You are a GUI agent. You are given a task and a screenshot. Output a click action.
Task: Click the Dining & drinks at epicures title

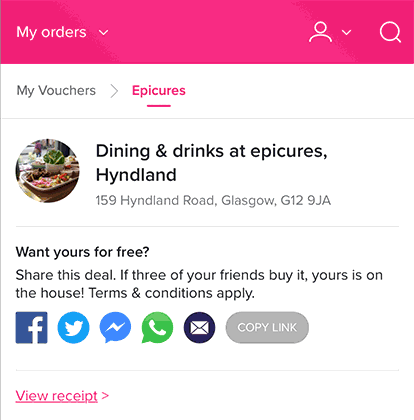tap(211, 163)
